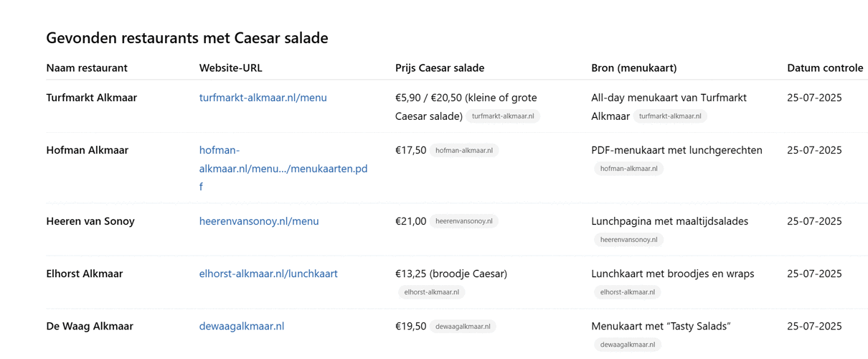Click dewaagalkmaar.nl chip under Tasty Salads text
The height and width of the screenshot is (359, 868).
[x=628, y=345]
